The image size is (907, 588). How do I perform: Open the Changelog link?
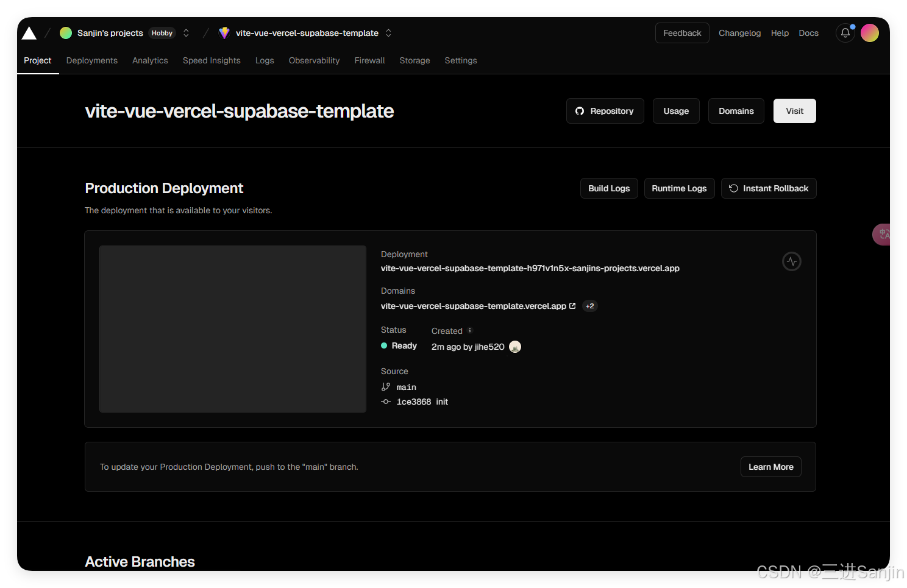[x=739, y=33]
